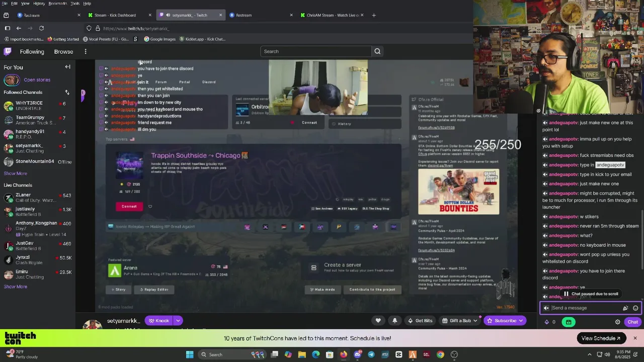Image resolution: width=644 pixels, height=362 pixels.
Task: Reload the Twitch page
Action: tap(41, 28)
